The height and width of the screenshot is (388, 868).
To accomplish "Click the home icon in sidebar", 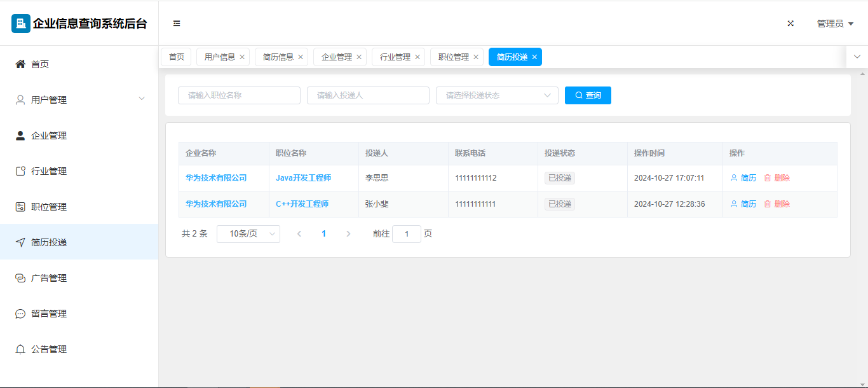I will (x=20, y=64).
